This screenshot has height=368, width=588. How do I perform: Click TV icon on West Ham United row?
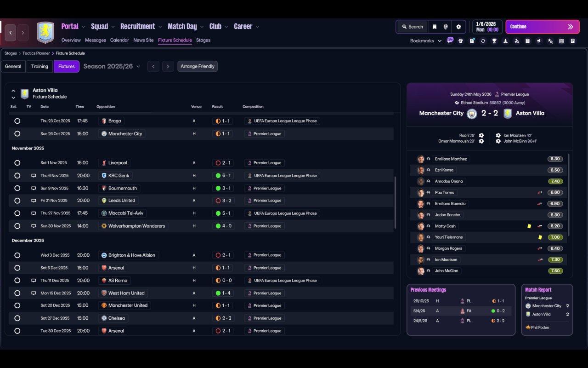34,293
